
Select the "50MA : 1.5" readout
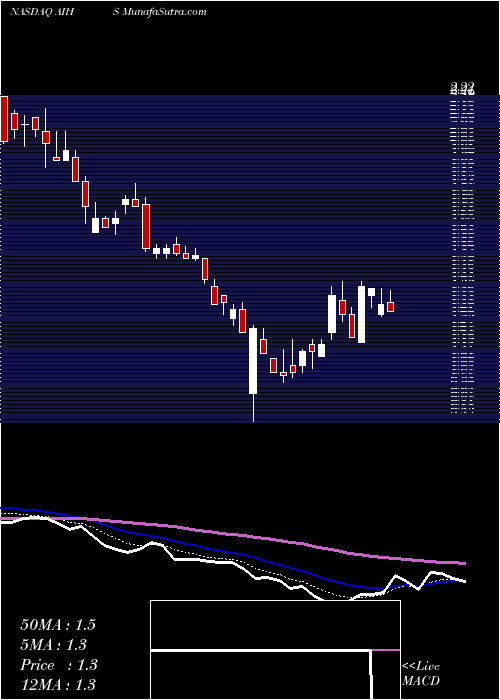[x=58, y=625]
